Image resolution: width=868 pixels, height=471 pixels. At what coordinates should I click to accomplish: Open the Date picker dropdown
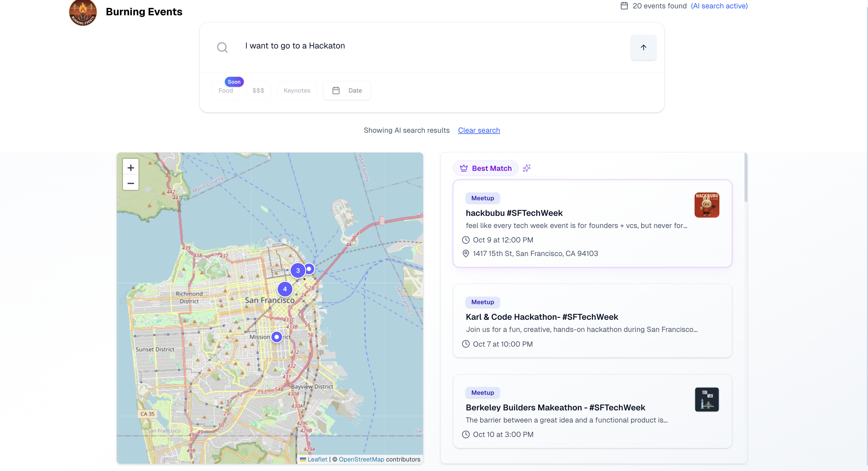click(x=346, y=90)
